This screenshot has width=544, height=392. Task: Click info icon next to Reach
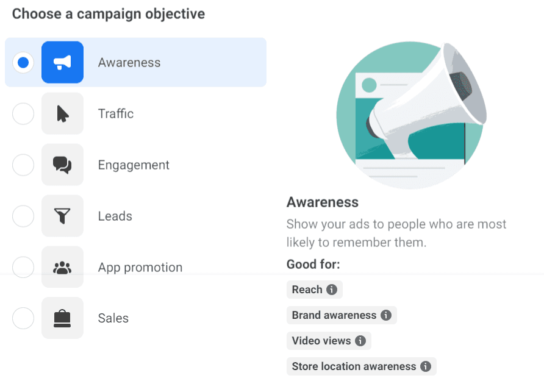[332, 290]
